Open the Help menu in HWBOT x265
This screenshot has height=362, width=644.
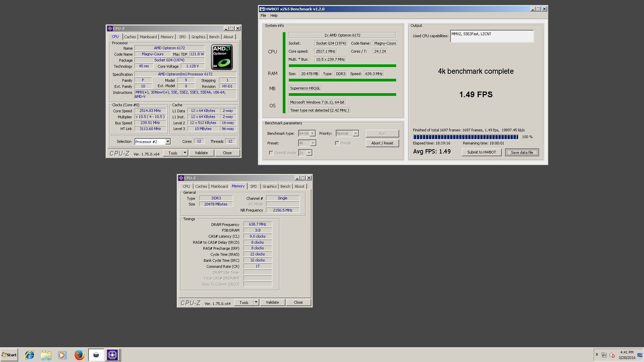coord(274,15)
